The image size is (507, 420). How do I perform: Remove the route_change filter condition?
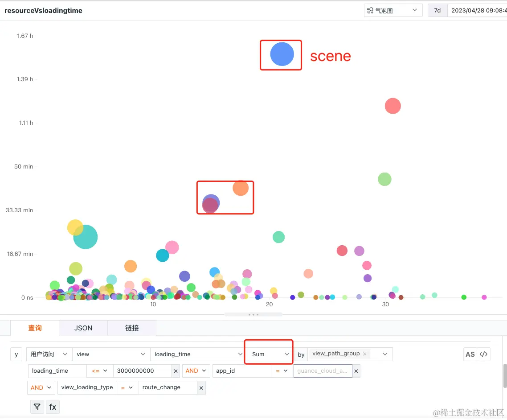pos(201,387)
